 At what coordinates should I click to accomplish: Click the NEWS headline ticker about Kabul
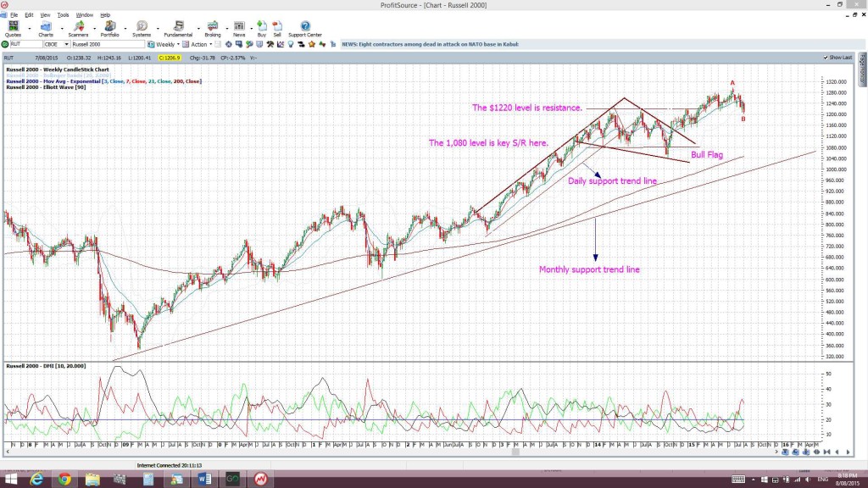click(x=430, y=44)
